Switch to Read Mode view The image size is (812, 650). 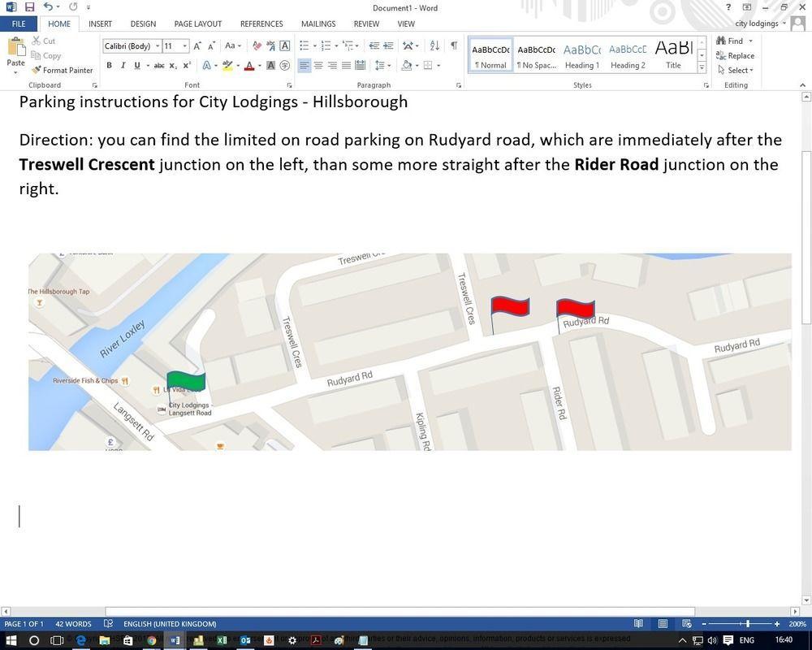pyautogui.click(x=638, y=623)
